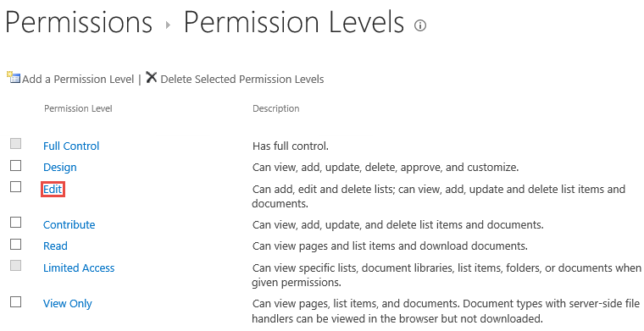Click the info icon beside Permission Levels
Screen dimensions: 644x331
419,26
